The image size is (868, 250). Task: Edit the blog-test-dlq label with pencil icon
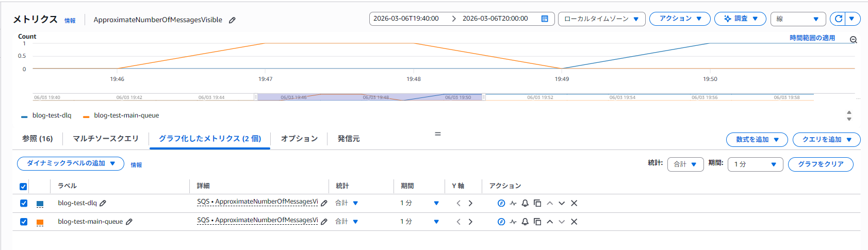click(103, 203)
